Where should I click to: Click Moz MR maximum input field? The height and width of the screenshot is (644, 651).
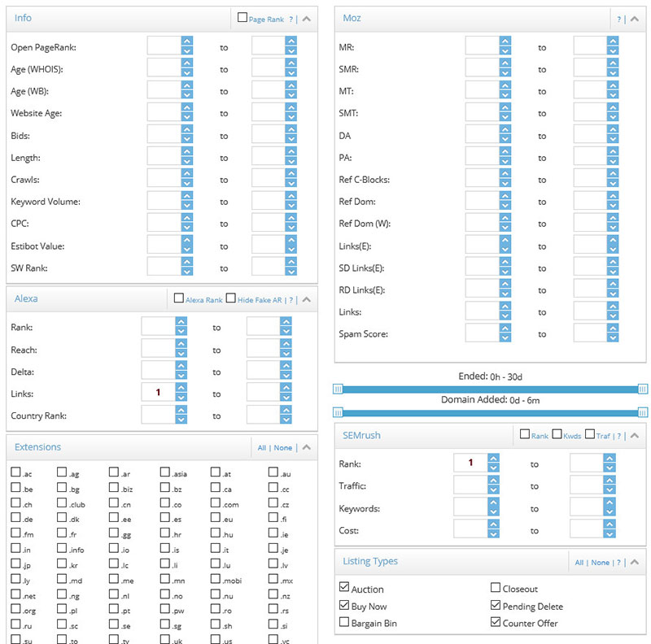point(591,47)
